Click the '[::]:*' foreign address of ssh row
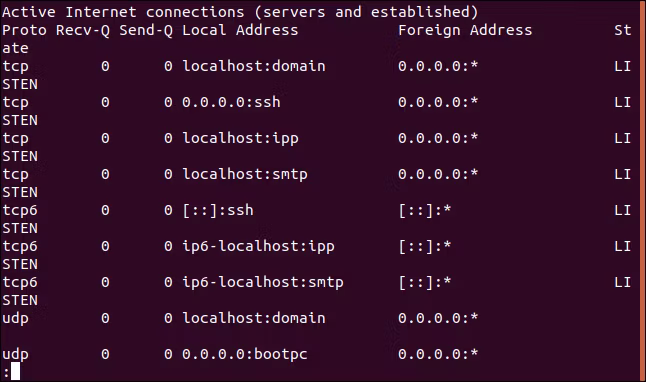Image resolution: width=646 pixels, height=382 pixels. 425,211
